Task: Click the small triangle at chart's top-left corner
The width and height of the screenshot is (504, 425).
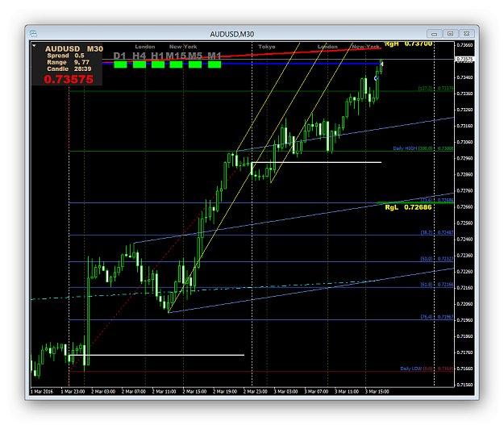Action: [34, 46]
